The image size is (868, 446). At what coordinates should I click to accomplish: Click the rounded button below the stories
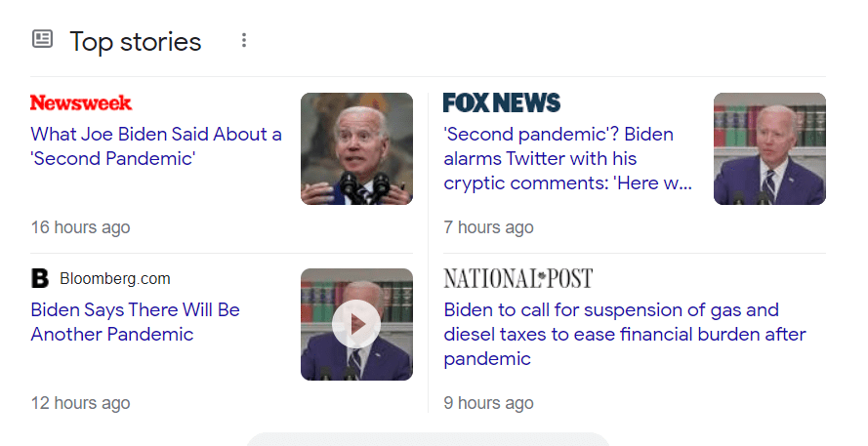pyautogui.click(x=428, y=440)
